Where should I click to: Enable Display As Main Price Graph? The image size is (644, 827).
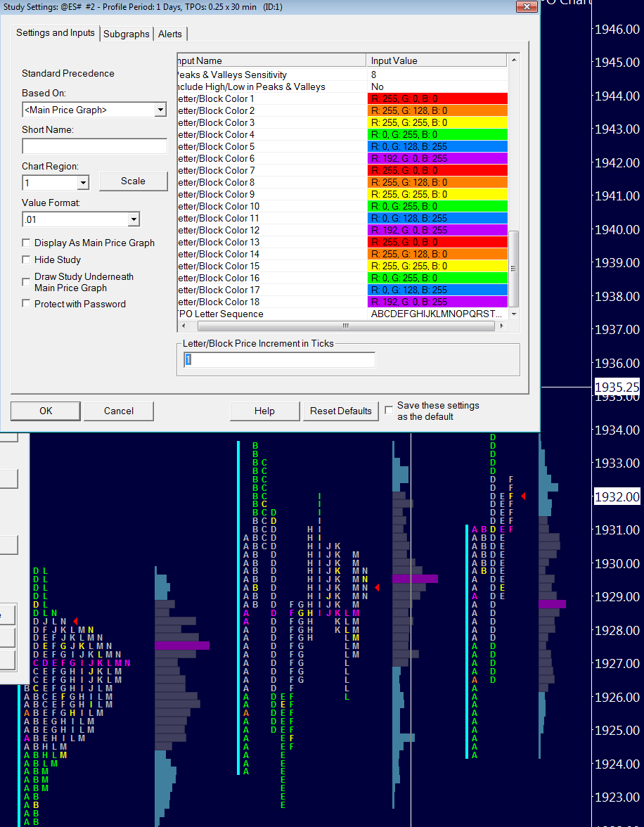(x=27, y=243)
